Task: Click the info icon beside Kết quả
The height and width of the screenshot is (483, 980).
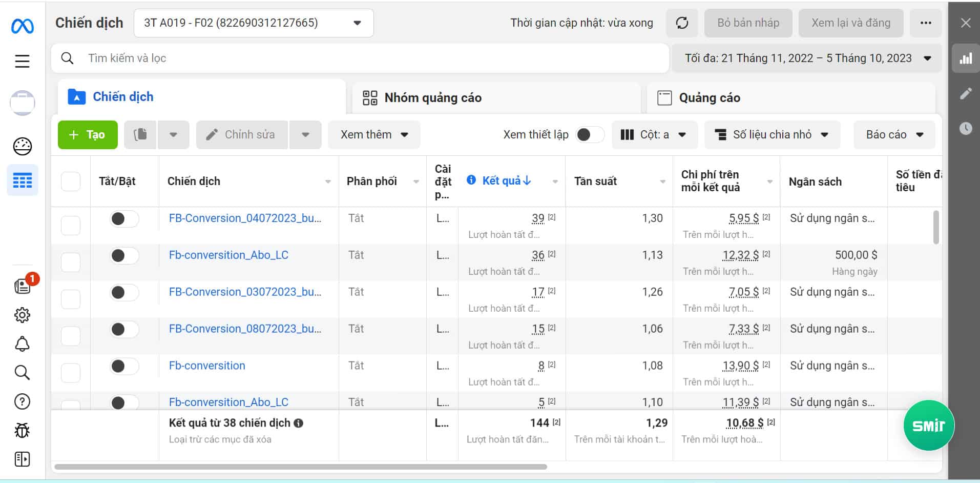Action: coord(471,180)
